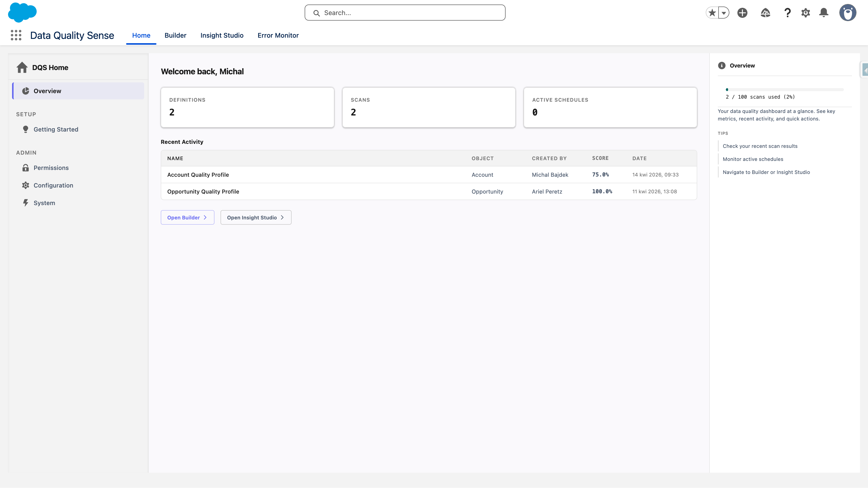Open the favorites list dropdown arrow
The image size is (868, 488).
coord(723,13)
